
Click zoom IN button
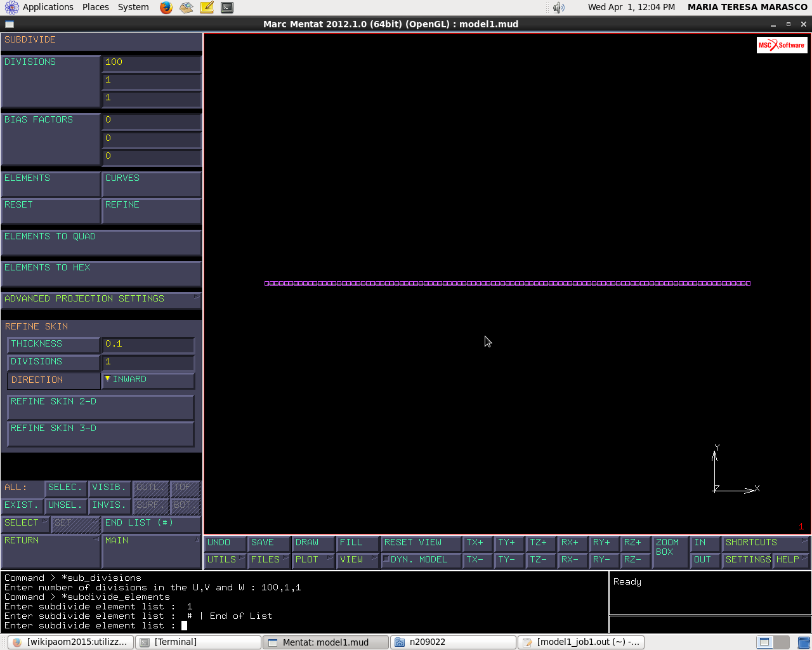click(705, 543)
